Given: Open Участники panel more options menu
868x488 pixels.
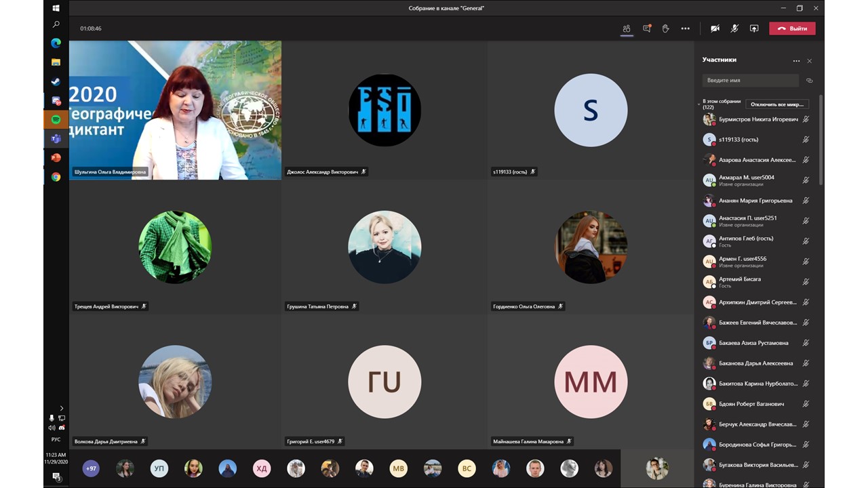Looking at the screenshot, I should (796, 61).
